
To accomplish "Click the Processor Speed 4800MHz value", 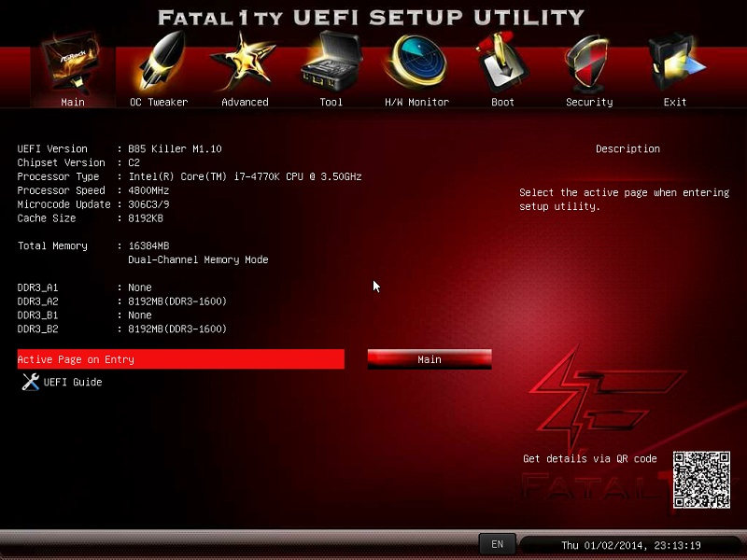I will coord(148,190).
